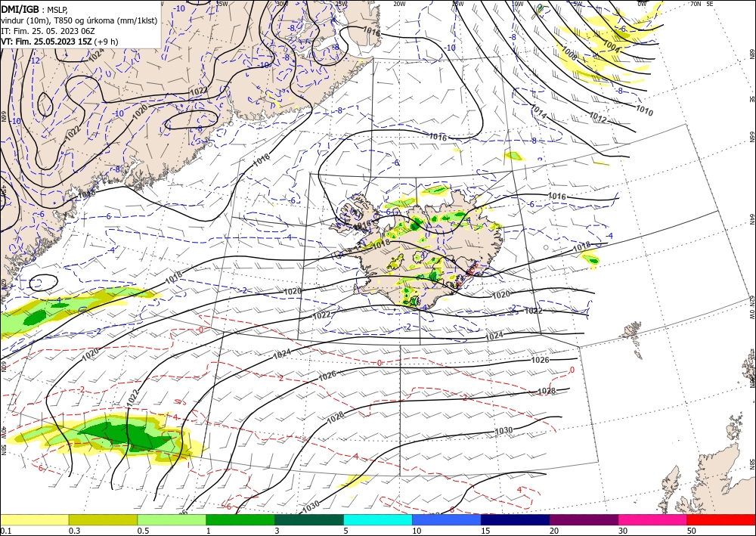The width and height of the screenshot is (756, 536).
Task: Click the light green 0.5–1 legend swatch
Action: (172, 519)
